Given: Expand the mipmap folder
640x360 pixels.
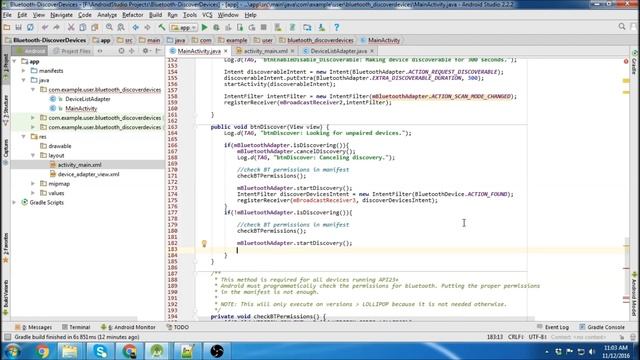Looking at the screenshot, I should pyautogui.click(x=33, y=184).
